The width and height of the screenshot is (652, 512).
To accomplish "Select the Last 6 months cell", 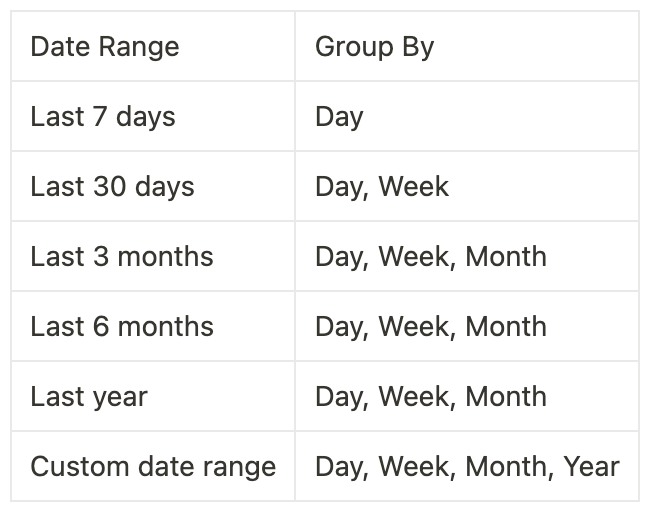I will [x=122, y=327].
